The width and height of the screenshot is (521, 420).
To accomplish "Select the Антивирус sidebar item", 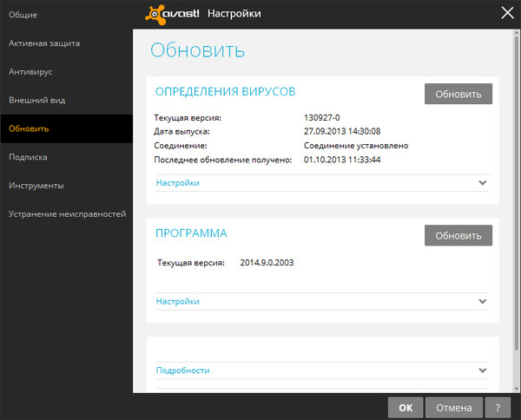I will 30,71.
